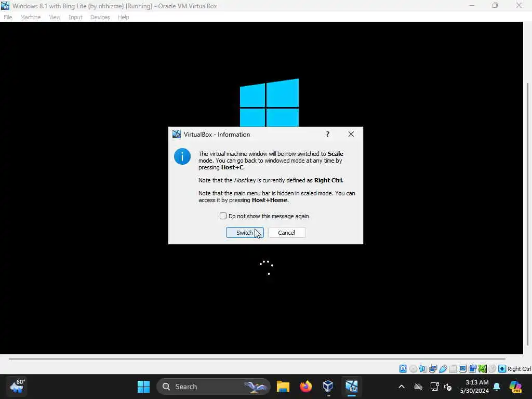Click the display indicator monitor icon
Image resolution: width=532 pixels, height=399 pixels.
[462, 368]
